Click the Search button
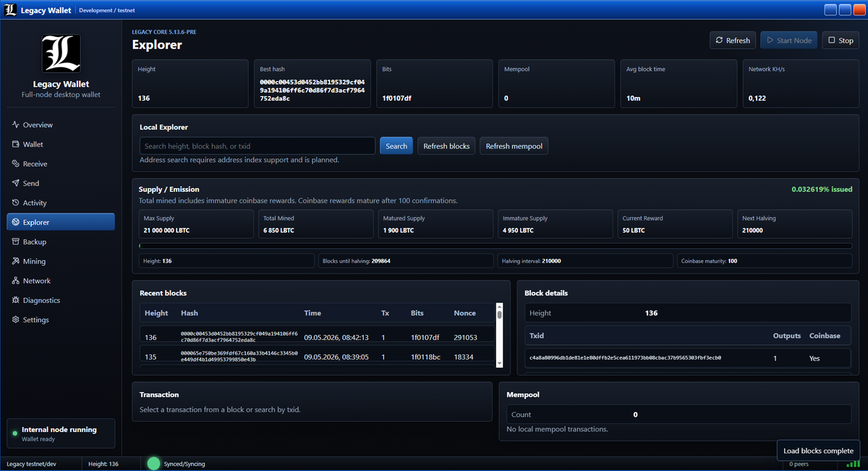 [396, 146]
